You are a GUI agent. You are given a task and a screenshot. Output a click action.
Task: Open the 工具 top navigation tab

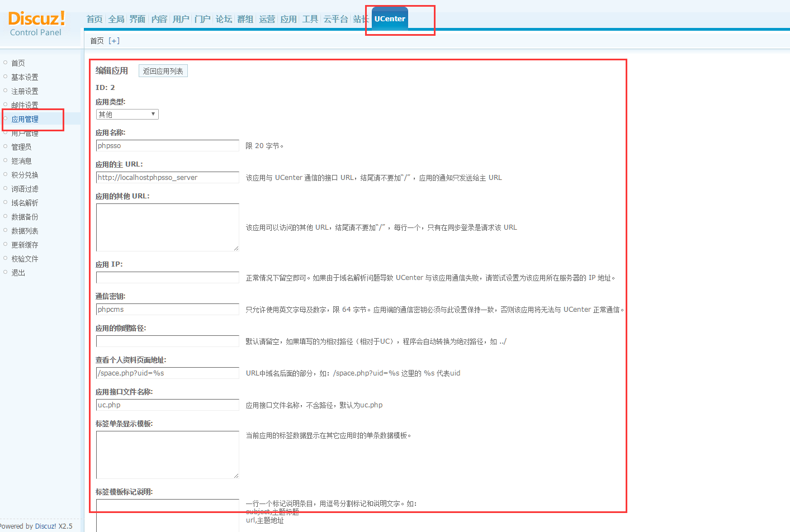point(310,19)
